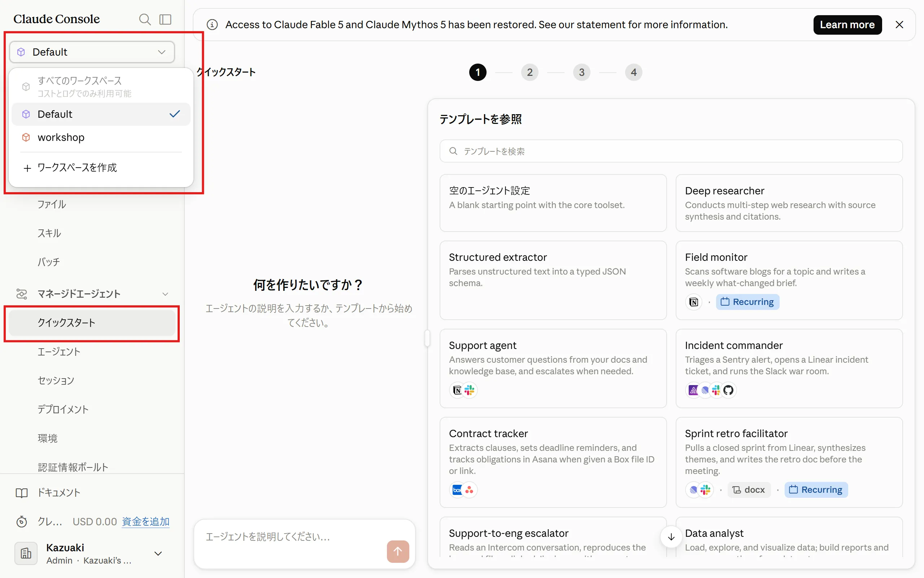
Task: Open 環境 in the sidebar
Action: 48,439
